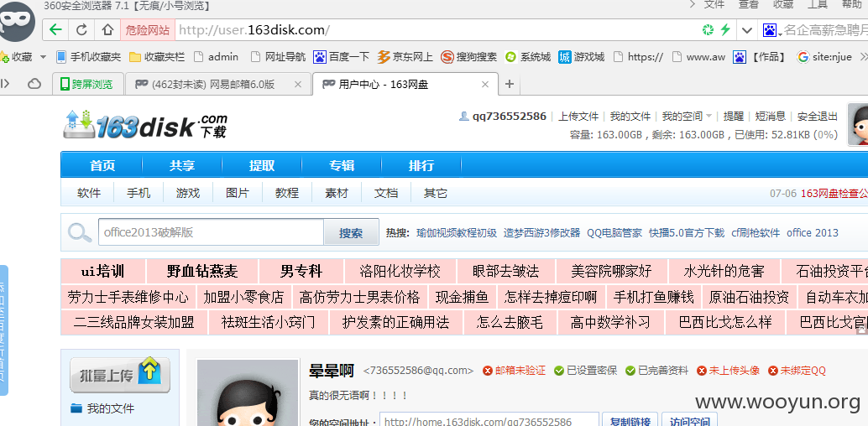Go to browser home page icon
The height and width of the screenshot is (426, 868).
[107, 30]
